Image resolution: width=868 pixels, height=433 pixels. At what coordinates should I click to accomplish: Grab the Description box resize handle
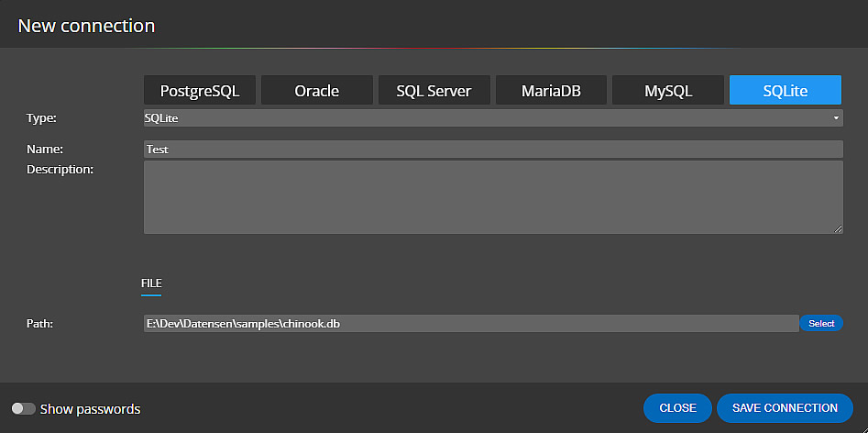(838, 228)
